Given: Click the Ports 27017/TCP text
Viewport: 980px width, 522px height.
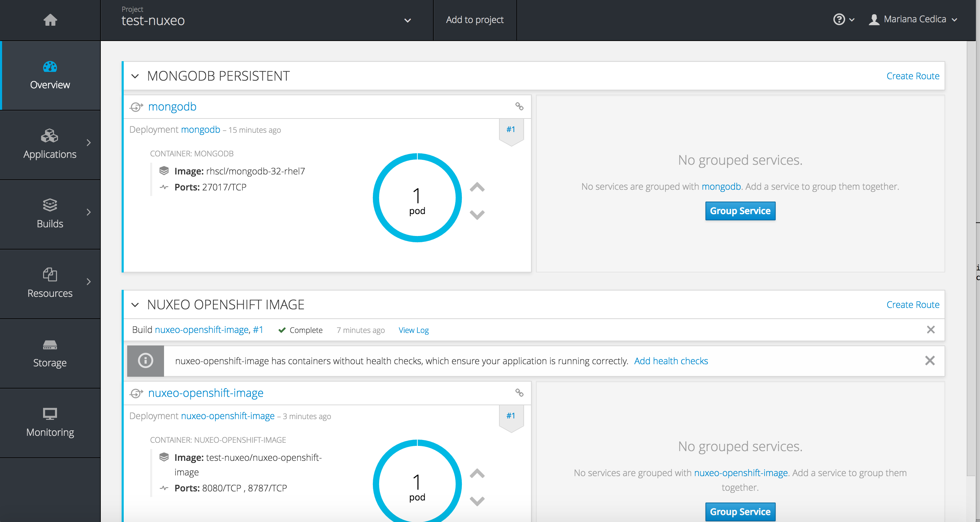Looking at the screenshot, I should point(210,187).
